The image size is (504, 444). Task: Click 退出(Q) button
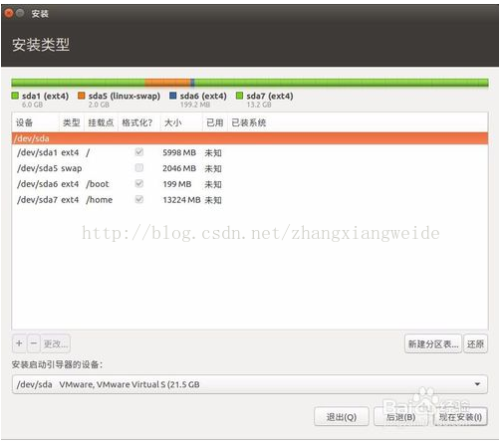coord(342,416)
